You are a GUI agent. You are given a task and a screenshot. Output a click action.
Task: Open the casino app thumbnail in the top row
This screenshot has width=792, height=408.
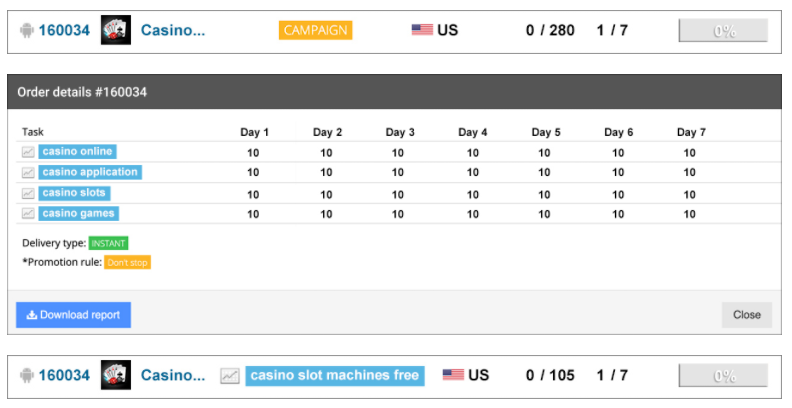coord(116,30)
